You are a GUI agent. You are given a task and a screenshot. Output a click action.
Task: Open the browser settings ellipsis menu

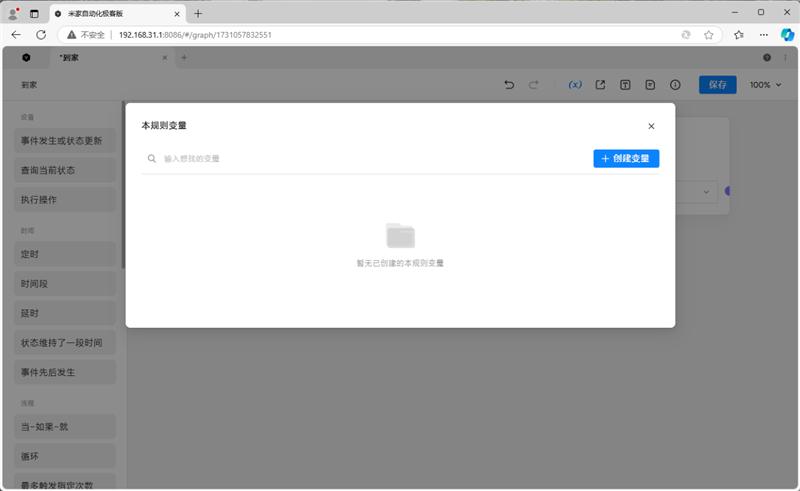(764, 35)
